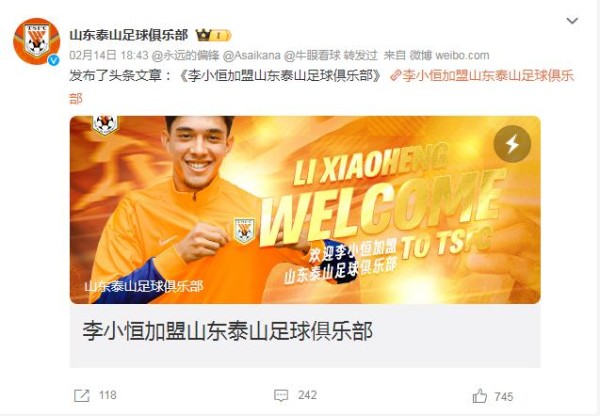Click the repost count 118
The image size is (600, 416).
108,395
